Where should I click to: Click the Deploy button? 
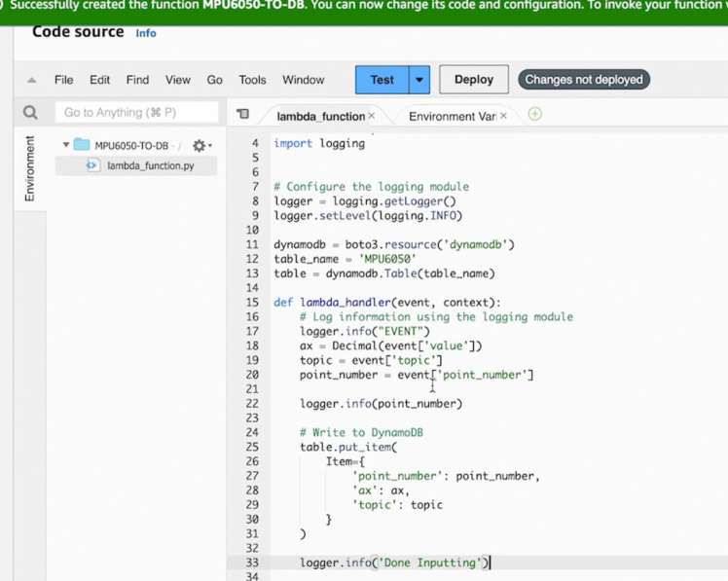point(474,80)
